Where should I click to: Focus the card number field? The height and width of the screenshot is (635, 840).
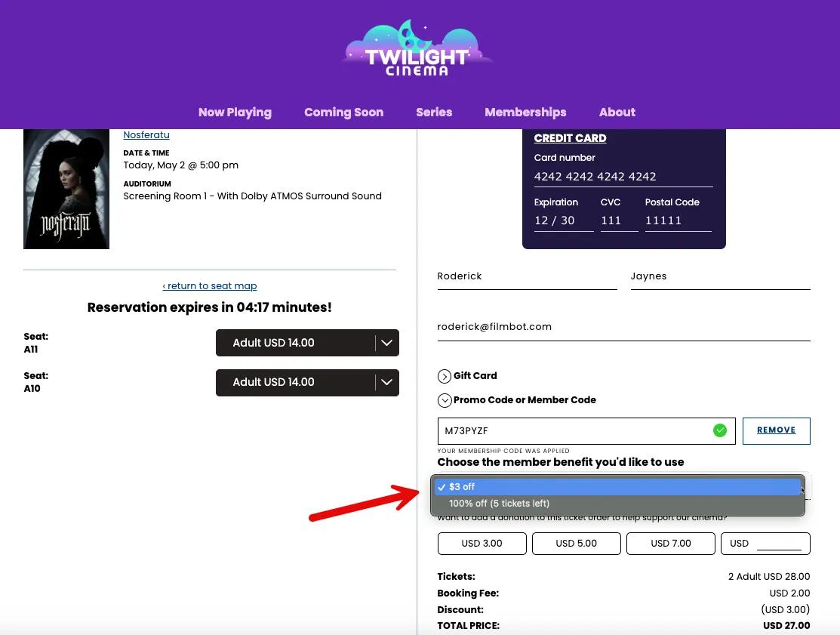tap(623, 176)
